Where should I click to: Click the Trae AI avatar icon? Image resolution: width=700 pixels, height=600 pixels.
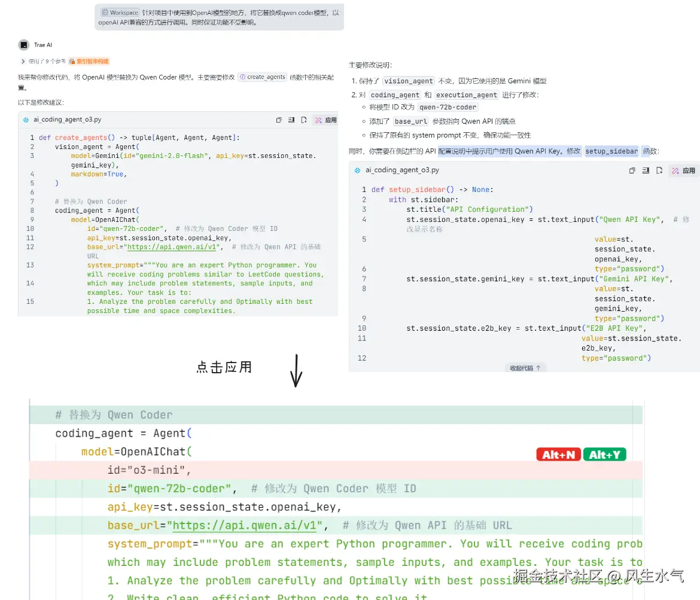(24, 45)
